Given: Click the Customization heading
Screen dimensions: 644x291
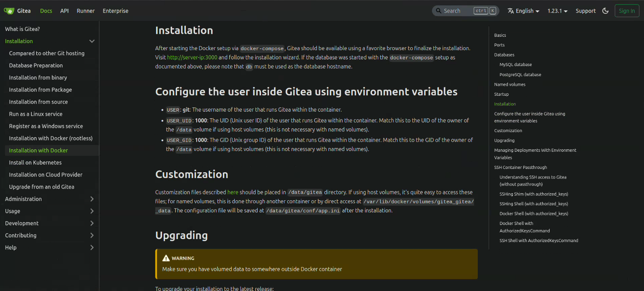Looking at the screenshot, I should point(192,174).
